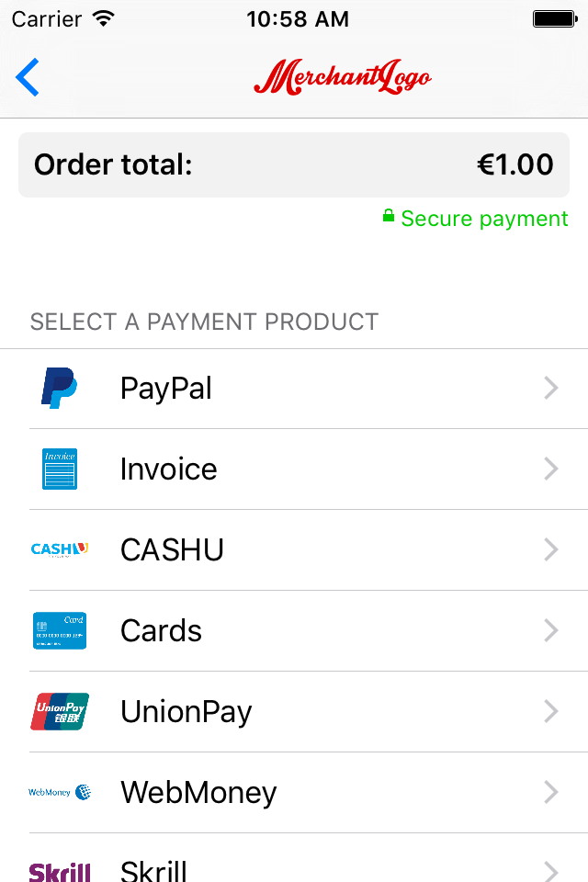Open the Cards row chevron
This screenshot has height=882, width=588.
tap(551, 631)
